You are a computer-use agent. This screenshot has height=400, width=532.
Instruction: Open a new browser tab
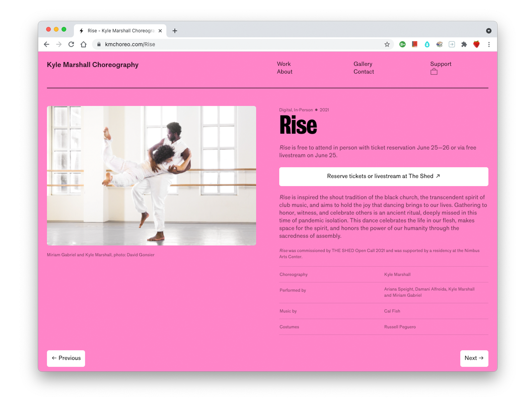click(175, 31)
